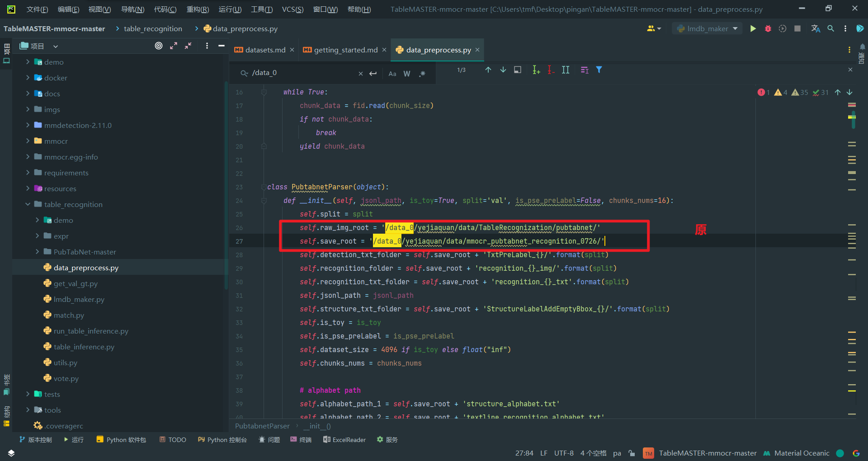
Task: Open the ExcelReader tool window
Action: coord(344,440)
